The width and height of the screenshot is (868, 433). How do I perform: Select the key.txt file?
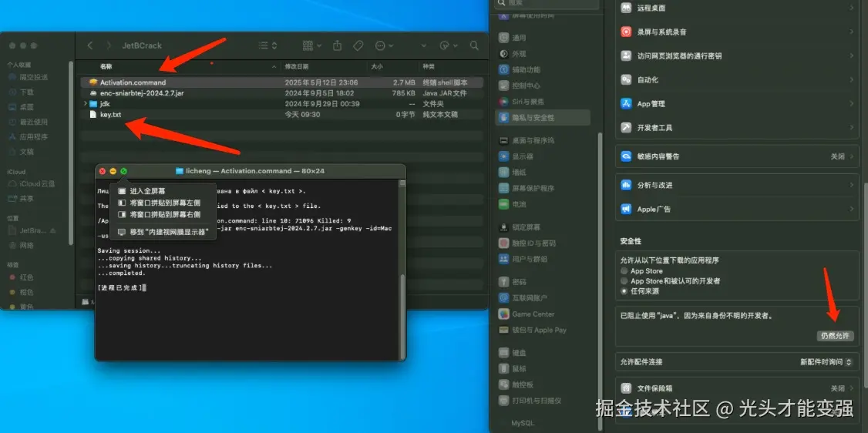[282, 115]
